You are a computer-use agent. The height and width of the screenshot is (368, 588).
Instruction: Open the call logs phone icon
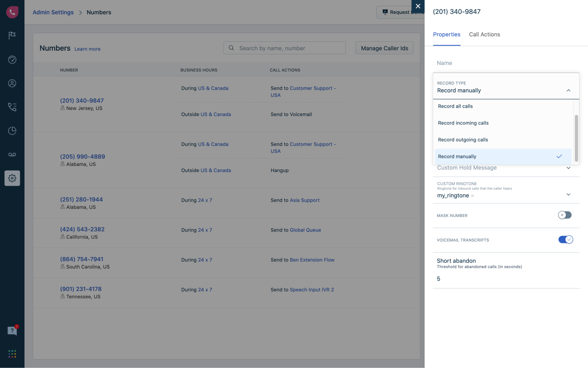click(12, 107)
